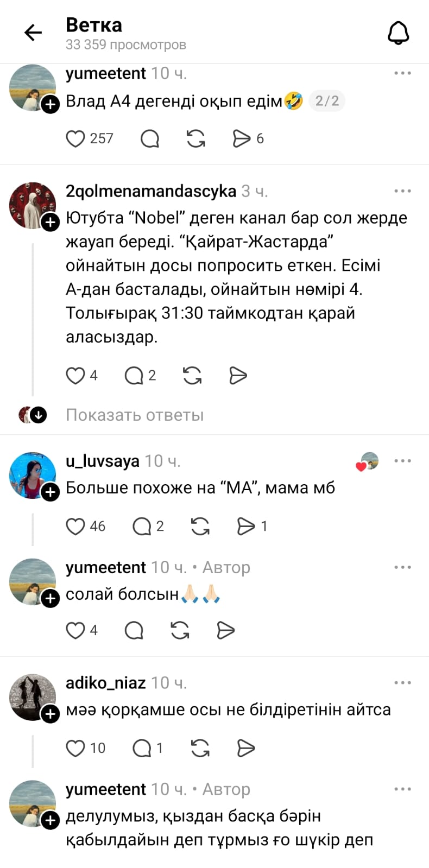The image size is (429, 868).
Task: Open more options for adiko_niaz's comment
Action: 402,683
